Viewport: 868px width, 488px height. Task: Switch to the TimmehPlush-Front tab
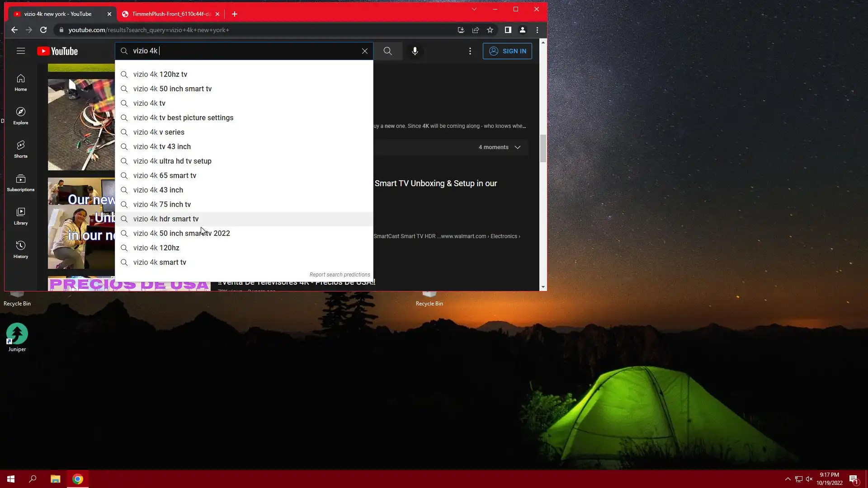(171, 14)
